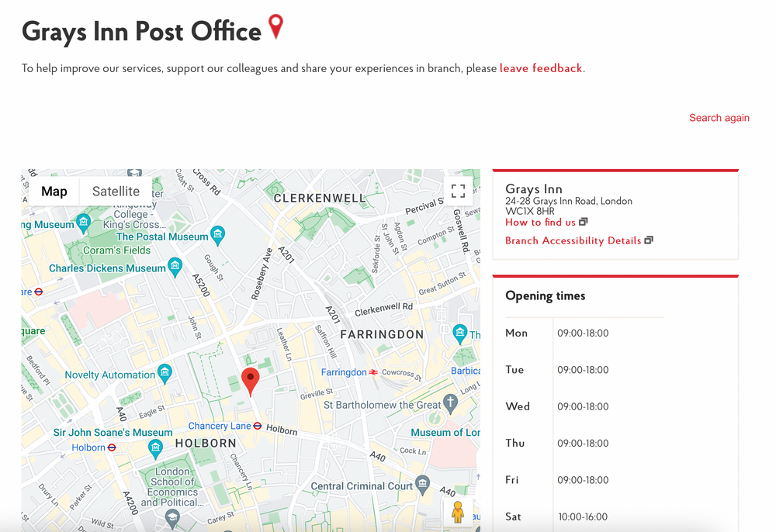Click the Russell Square tube icon at map edge
The width and height of the screenshot is (776, 532).
tap(39, 292)
